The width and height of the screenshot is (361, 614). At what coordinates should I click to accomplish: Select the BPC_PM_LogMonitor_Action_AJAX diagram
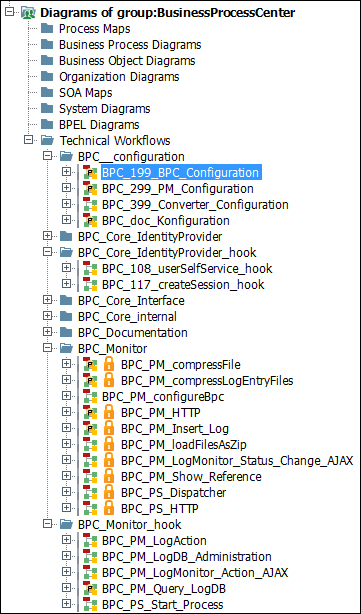195,572
